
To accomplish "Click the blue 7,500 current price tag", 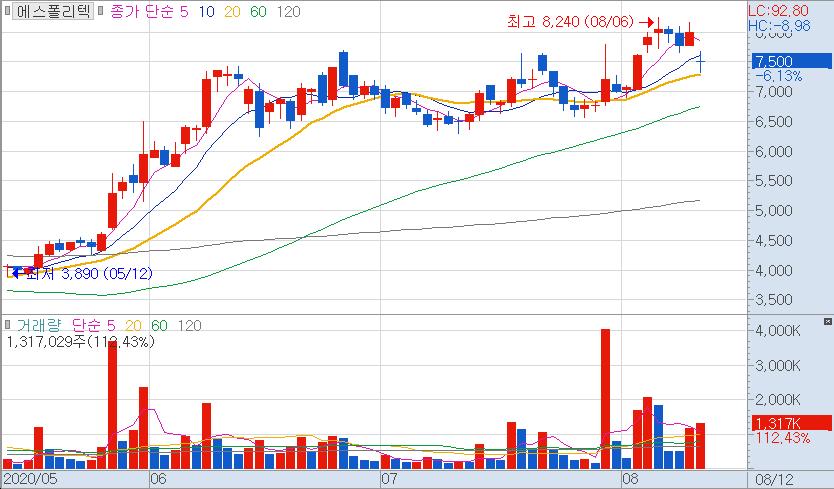I will pos(791,61).
